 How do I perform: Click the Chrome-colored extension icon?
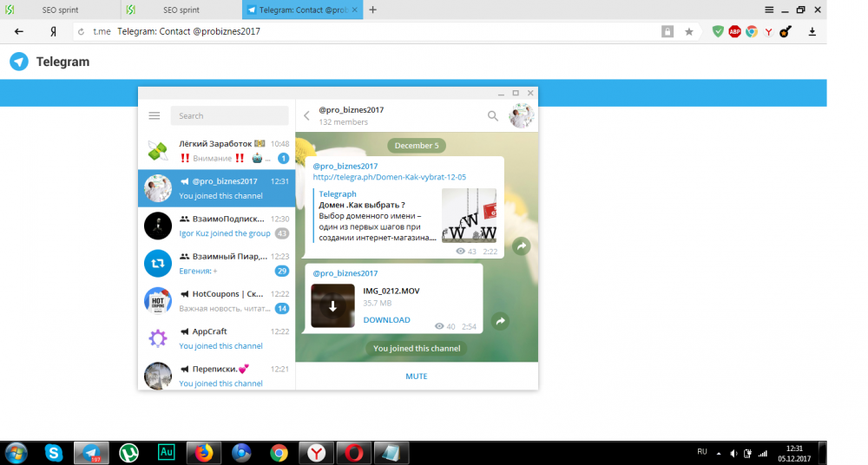751,31
